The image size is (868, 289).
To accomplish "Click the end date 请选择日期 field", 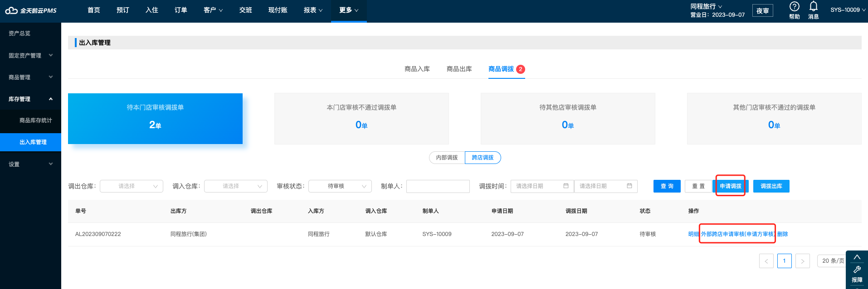I will coord(606,186).
